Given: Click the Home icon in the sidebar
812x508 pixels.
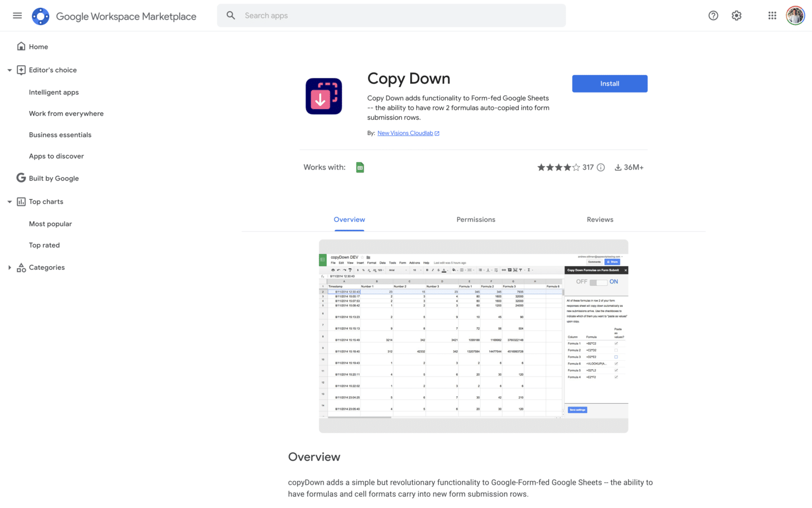Looking at the screenshot, I should pyautogui.click(x=21, y=46).
